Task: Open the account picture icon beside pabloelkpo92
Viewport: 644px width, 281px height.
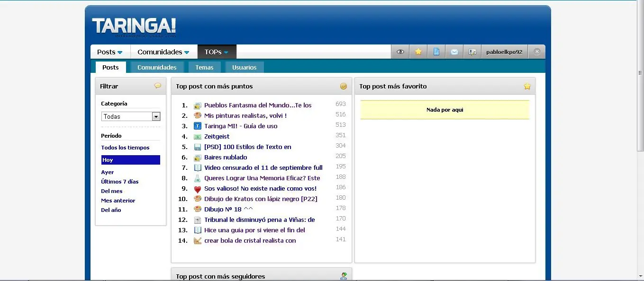Action: 472,52
